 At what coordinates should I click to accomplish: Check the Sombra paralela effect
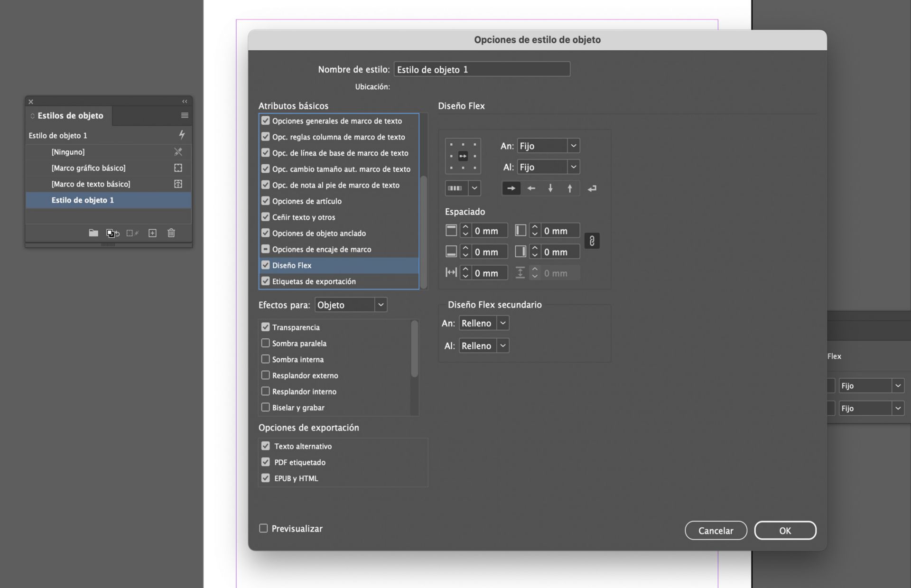point(265,343)
